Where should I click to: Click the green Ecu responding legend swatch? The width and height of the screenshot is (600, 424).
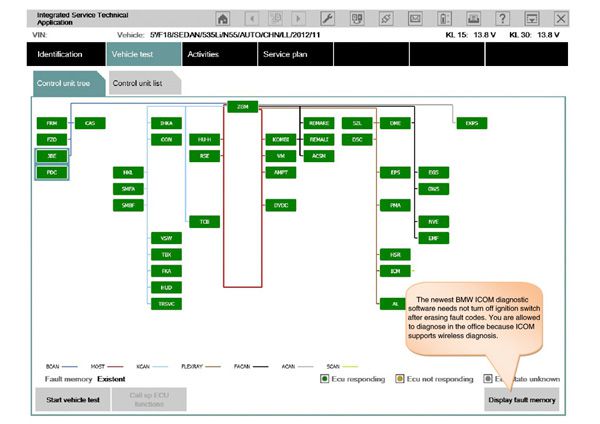point(323,379)
